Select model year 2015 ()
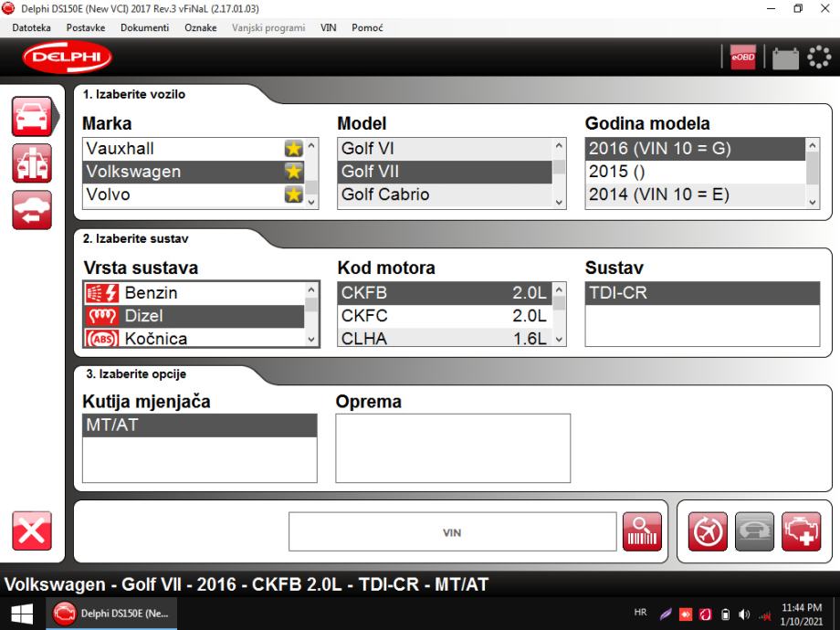 (696, 172)
